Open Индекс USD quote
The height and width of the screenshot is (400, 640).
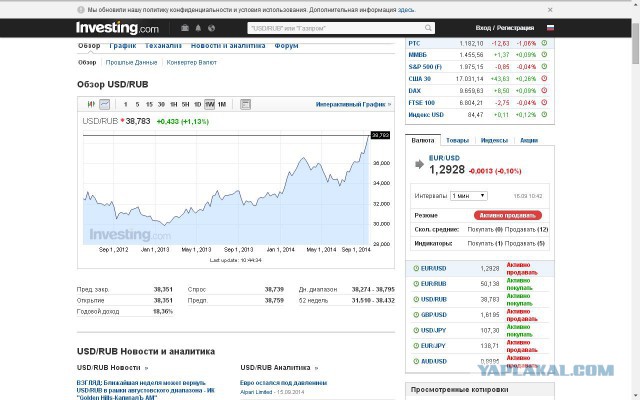tap(426, 115)
